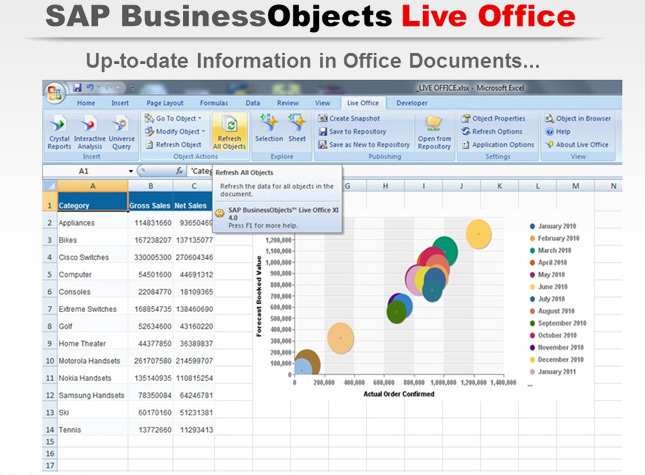The image size is (645, 475).
Task: Click Refresh All Objects button
Action: 229,132
